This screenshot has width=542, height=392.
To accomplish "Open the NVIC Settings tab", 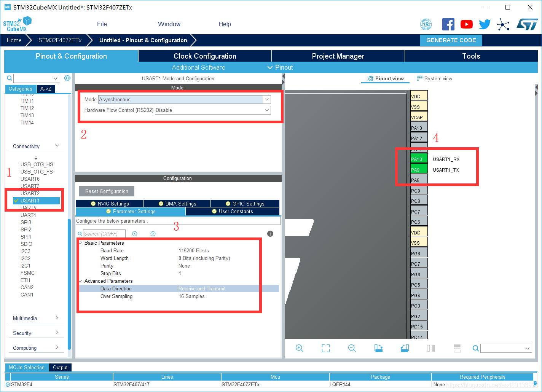I will pyautogui.click(x=110, y=204).
